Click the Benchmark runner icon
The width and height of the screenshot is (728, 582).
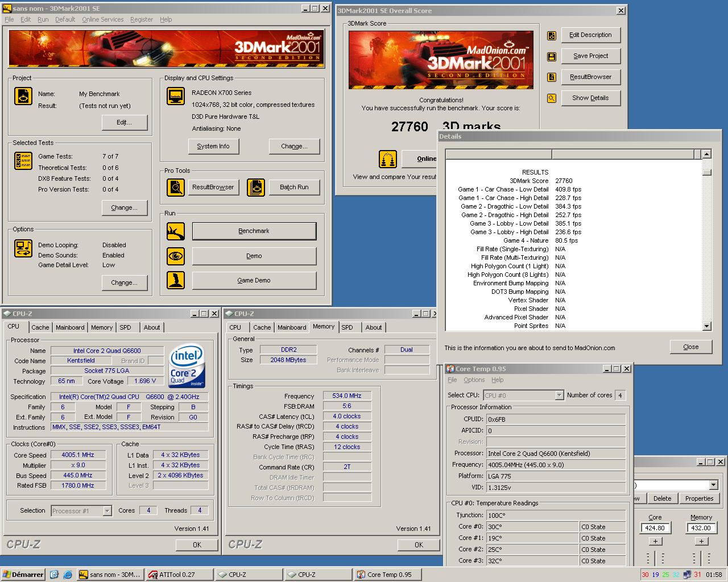click(x=176, y=231)
